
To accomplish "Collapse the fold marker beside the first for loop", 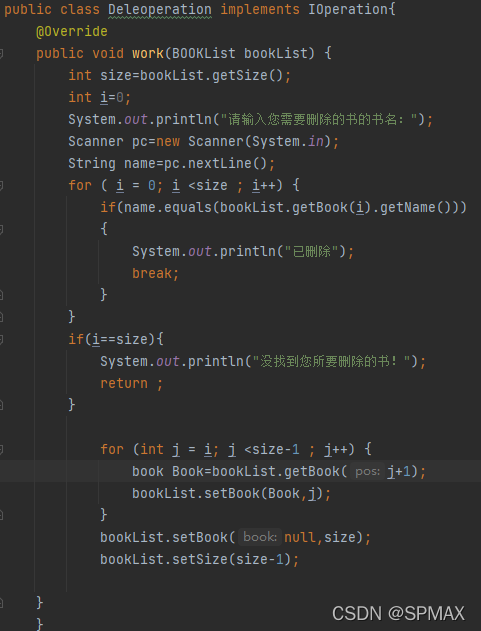I will tap(1, 186).
